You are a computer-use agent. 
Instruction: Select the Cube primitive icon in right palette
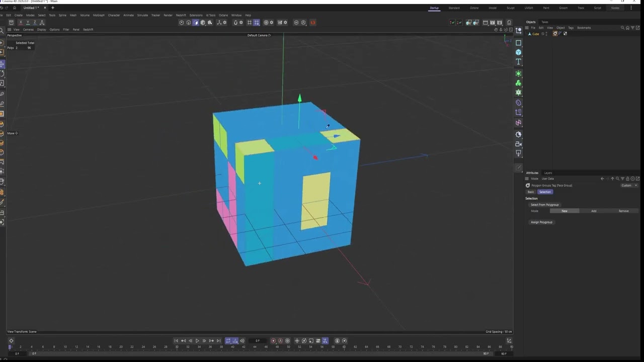click(x=518, y=52)
